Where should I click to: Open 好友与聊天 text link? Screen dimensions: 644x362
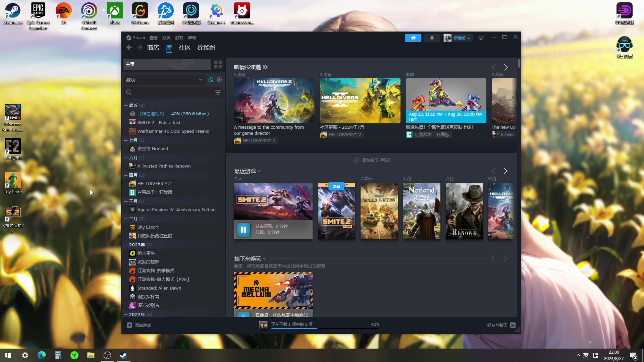tap(497, 325)
